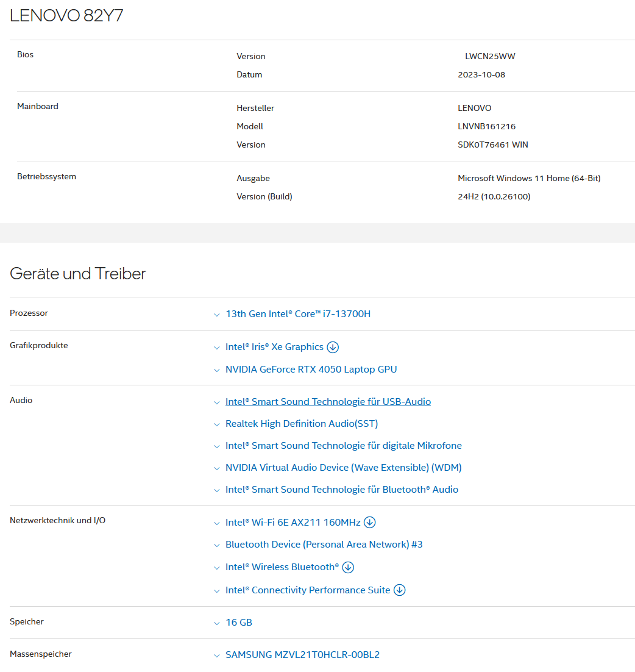Open Intel Smart Sound Technologie für USB-Audio link
635x672 pixels.
(x=328, y=402)
